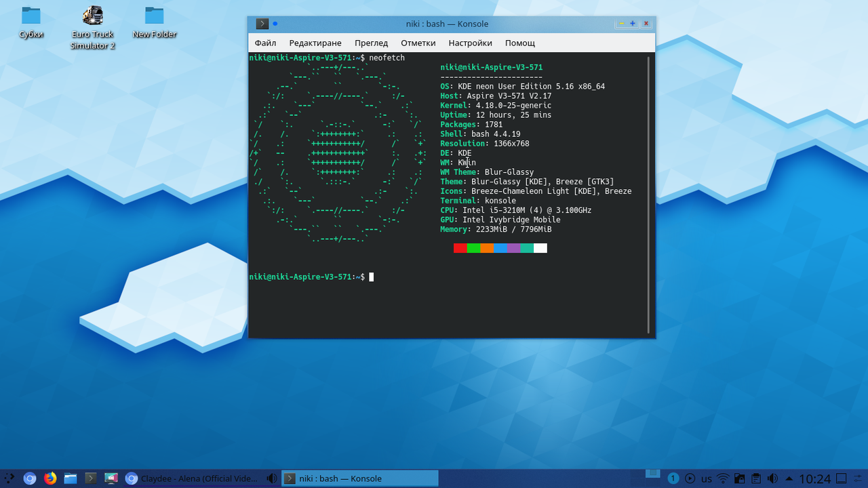Open the Редактиране menu
This screenshot has width=868, height=488.
pyautogui.click(x=315, y=43)
